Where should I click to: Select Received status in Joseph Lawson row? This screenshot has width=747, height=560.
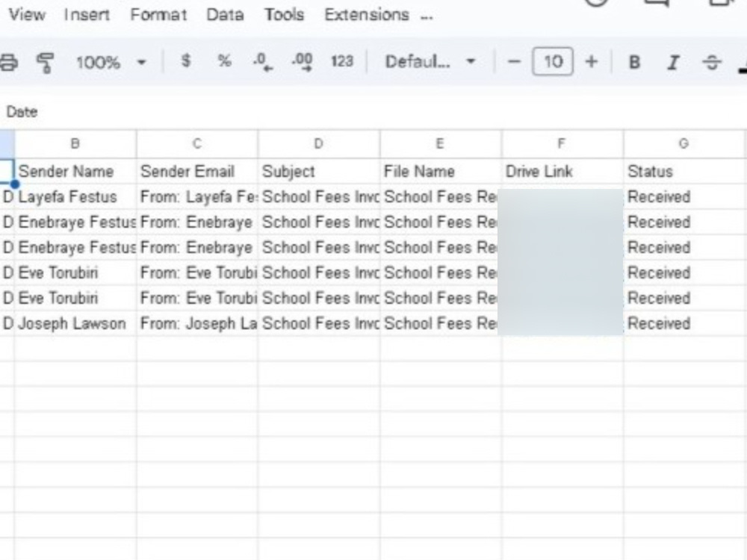pyautogui.click(x=684, y=323)
